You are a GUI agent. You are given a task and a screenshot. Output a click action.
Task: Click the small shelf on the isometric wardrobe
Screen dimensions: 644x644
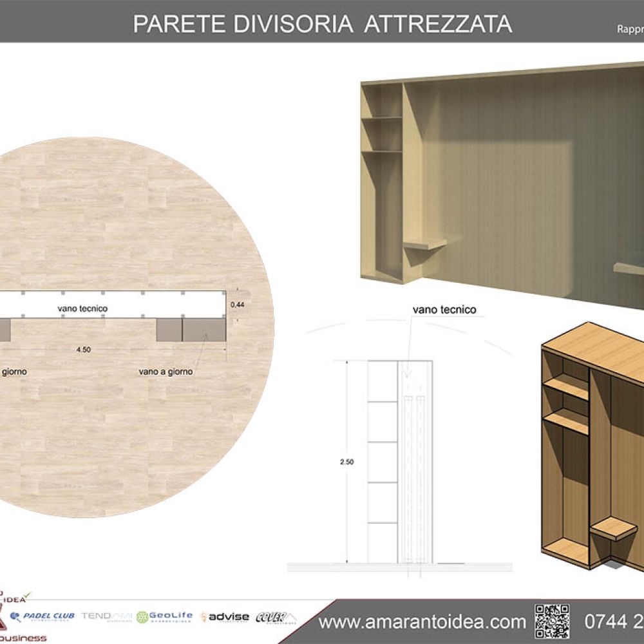[x=614, y=529]
